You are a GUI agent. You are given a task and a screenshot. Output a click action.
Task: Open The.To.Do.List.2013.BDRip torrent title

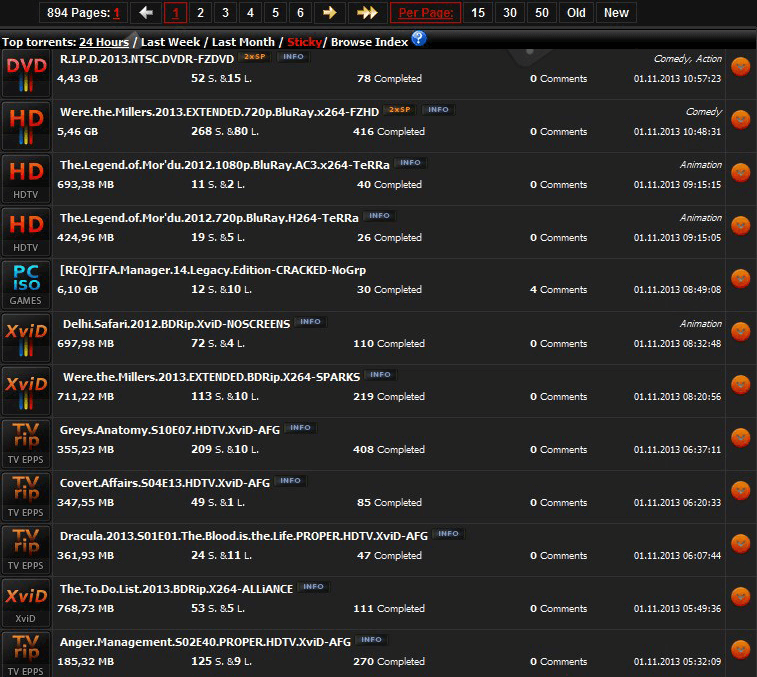pos(176,589)
